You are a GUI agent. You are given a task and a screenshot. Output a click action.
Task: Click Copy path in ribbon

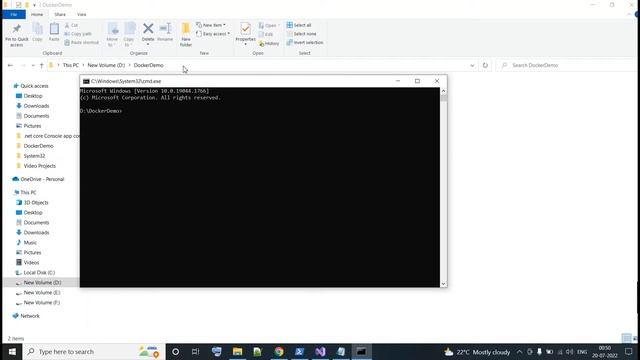point(78,34)
